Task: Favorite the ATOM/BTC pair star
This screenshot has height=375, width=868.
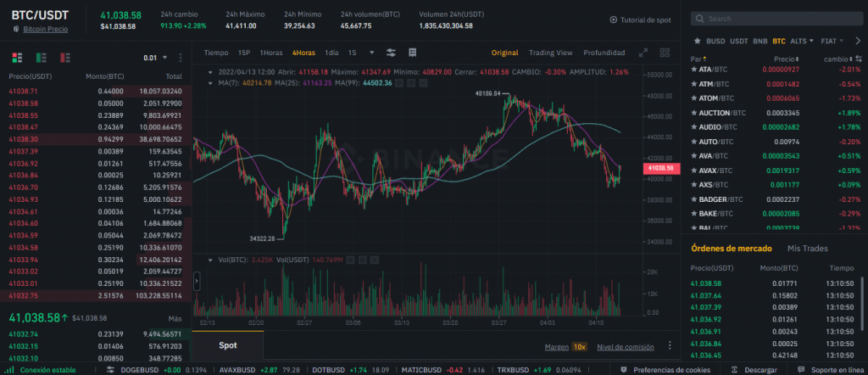Action: [694, 98]
